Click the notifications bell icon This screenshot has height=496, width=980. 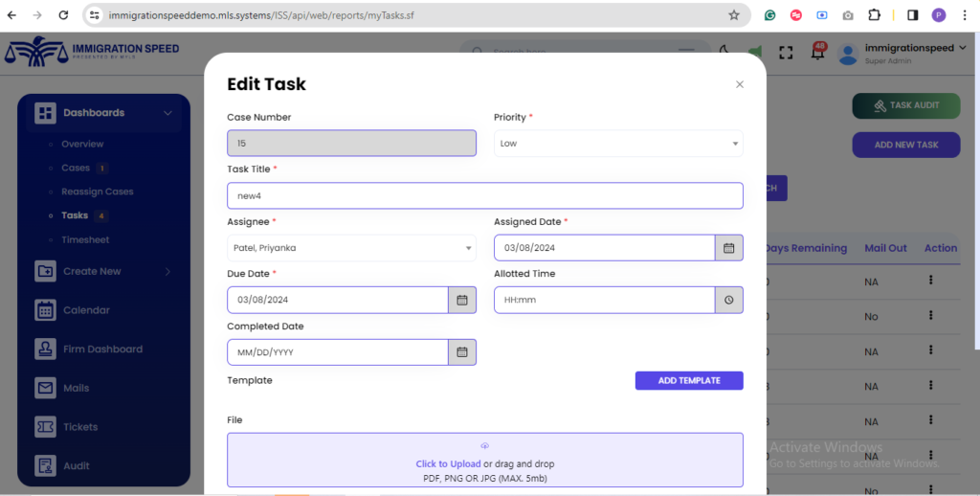[x=817, y=54]
